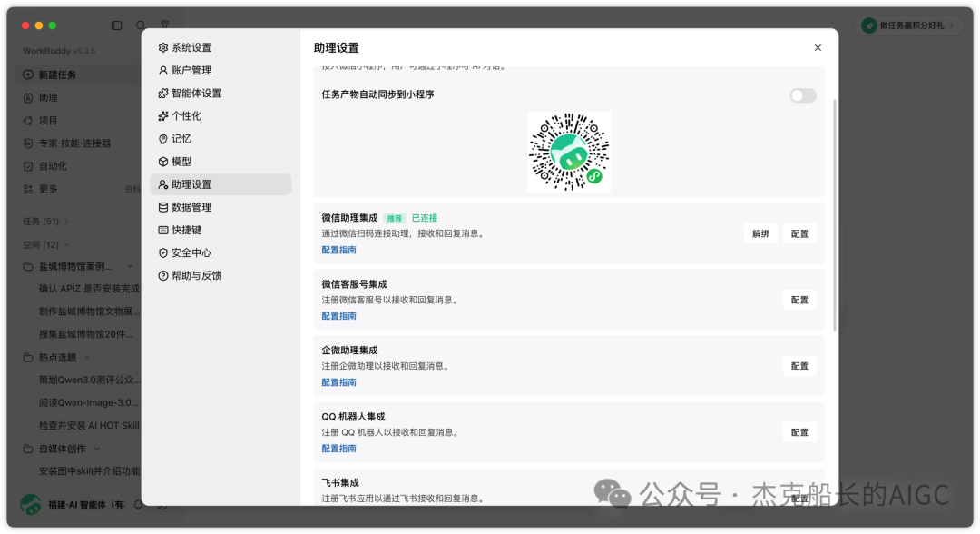Click 配置 for 微信助理集成
Screen dimensions: 980x534
click(800, 234)
